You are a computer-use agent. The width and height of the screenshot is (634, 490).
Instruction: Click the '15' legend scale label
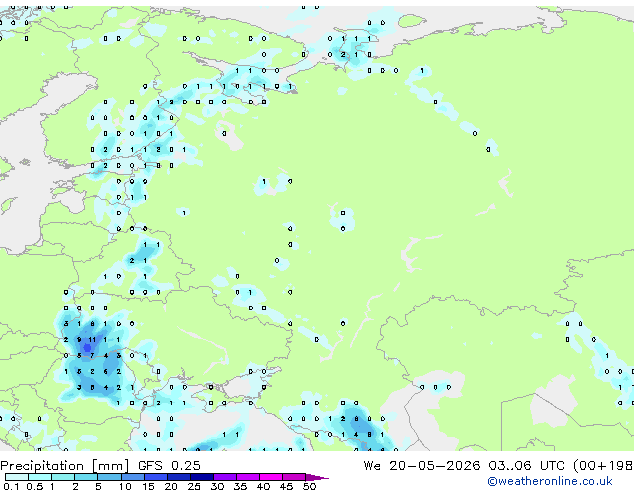coord(148,486)
